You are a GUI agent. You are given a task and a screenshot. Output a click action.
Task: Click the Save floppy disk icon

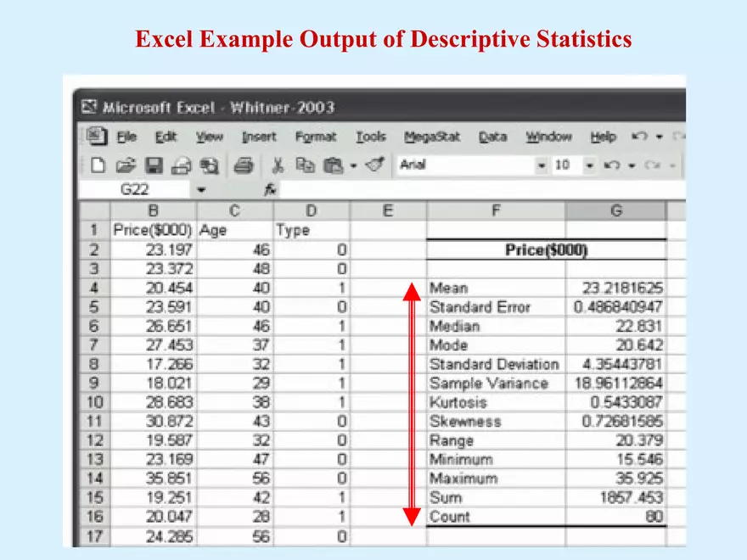pyautogui.click(x=154, y=165)
